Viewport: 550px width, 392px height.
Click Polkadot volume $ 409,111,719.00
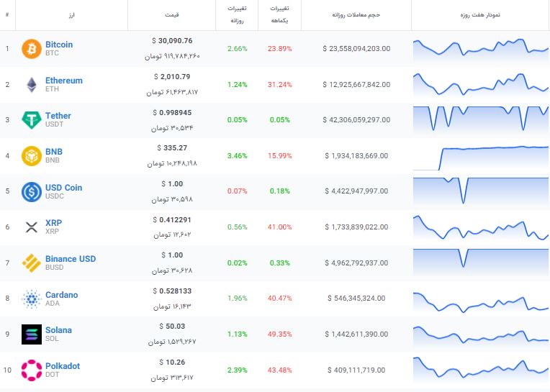tap(356, 370)
